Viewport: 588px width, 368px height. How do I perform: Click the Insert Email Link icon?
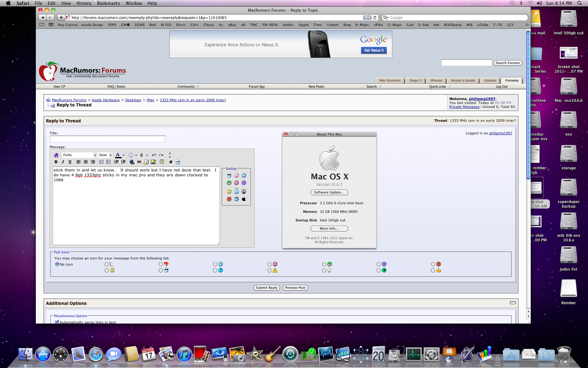pos(146,162)
